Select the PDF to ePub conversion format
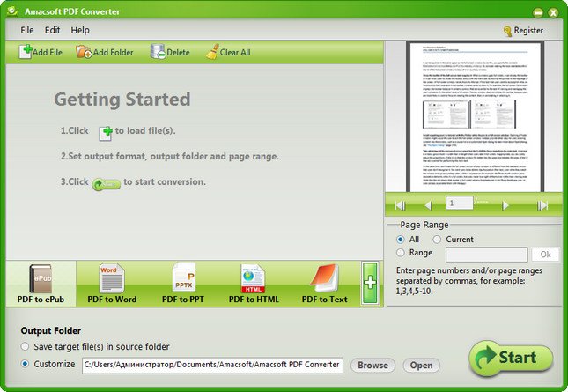The height and width of the screenshot is (392, 568). tap(41, 284)
